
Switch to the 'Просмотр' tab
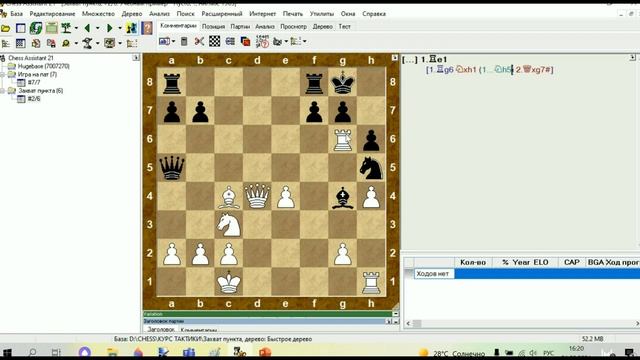[x=293, y=27]
